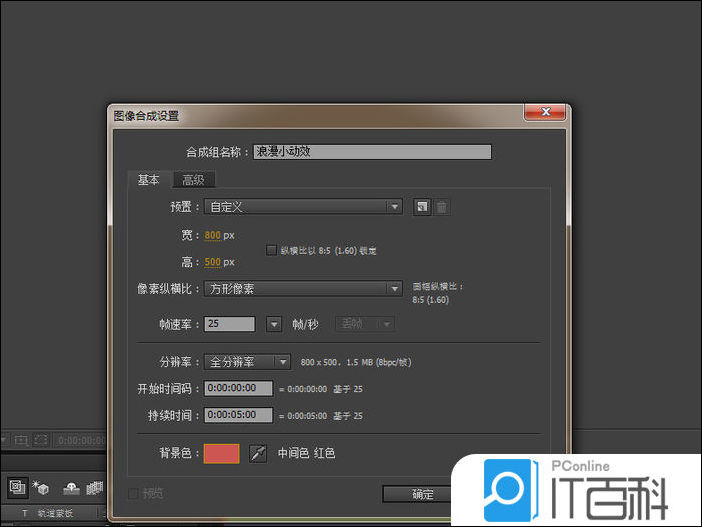
Task: Close the 图像合成设置 dialog
Action: (545, 112)
